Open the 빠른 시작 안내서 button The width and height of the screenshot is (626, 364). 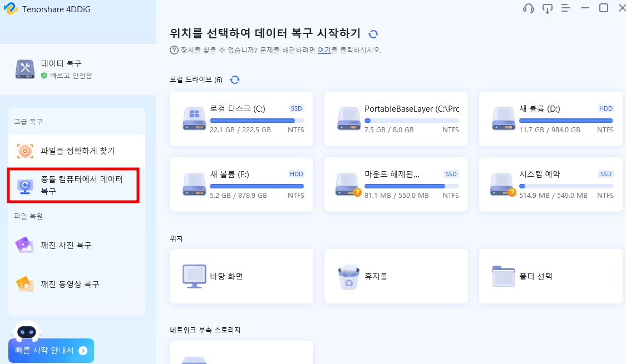tap(51, 351)
